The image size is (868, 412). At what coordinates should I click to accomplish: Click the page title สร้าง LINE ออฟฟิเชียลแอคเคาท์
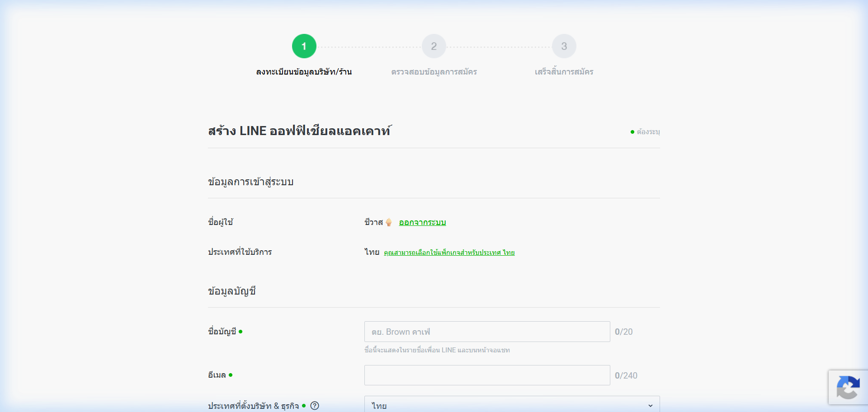point(300,131)
